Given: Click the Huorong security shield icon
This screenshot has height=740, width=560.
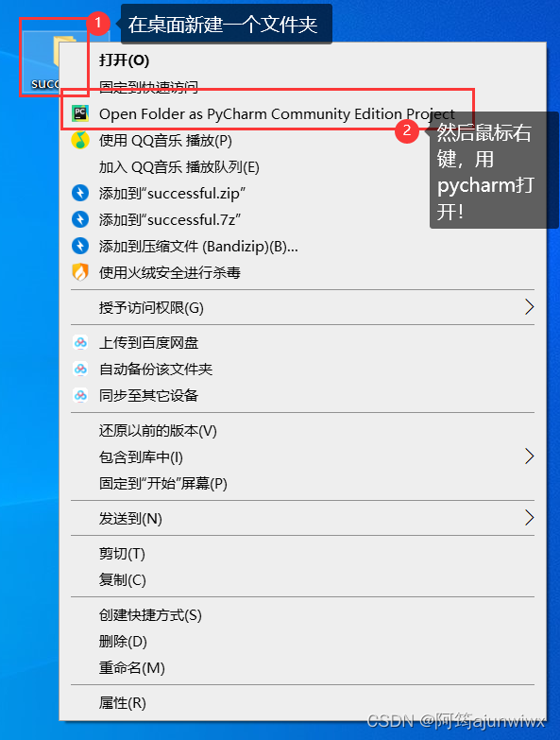Looking at the screenshot, I should pos(80,272).
